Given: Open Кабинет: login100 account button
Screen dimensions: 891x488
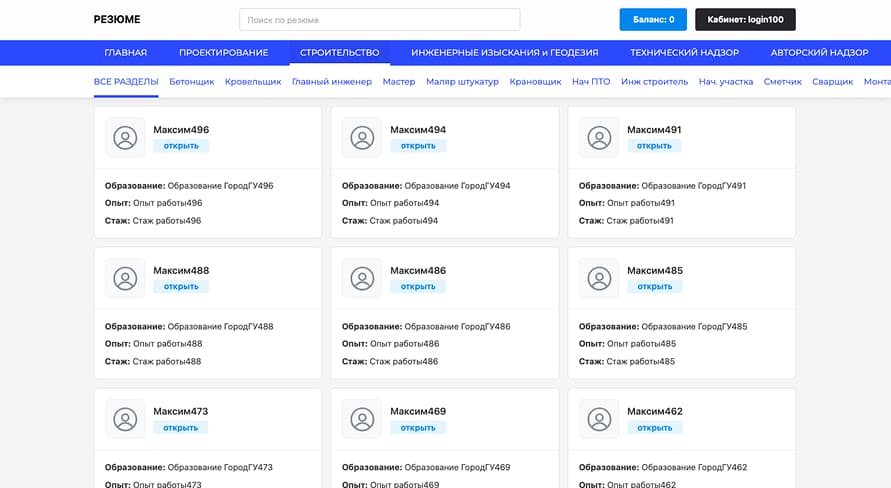Looking at the screenshot, I should [x=745, y=19].
